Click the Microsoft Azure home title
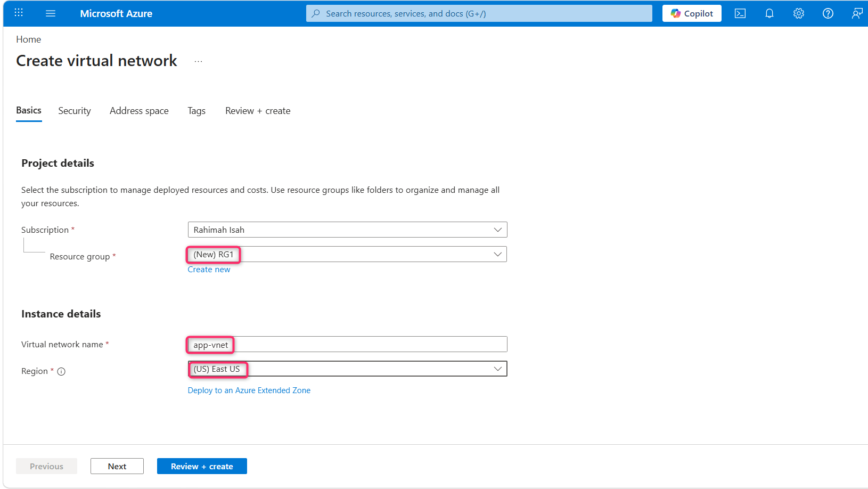Viewport: 868px width, 489px height. pyautogui.click(x=116, y=14)
